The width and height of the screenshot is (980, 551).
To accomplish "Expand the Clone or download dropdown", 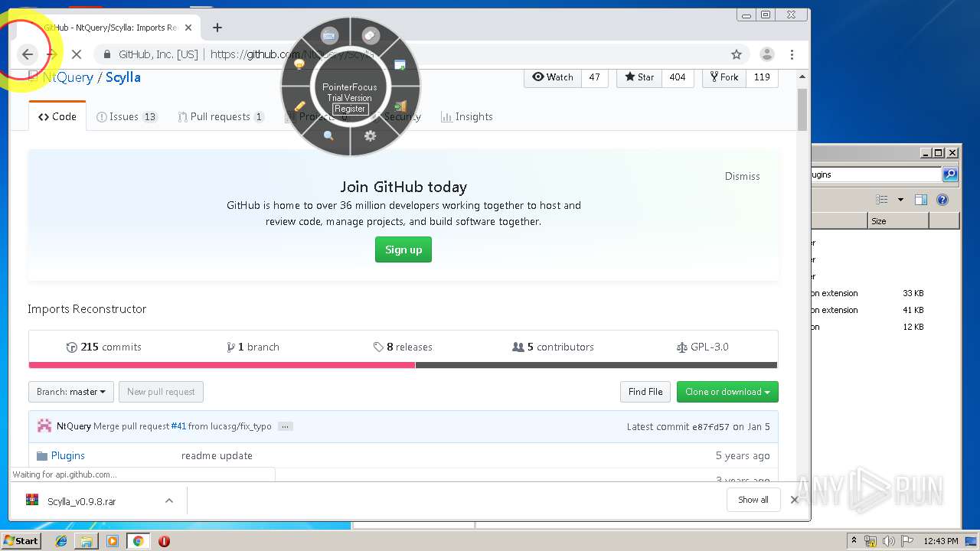I will click(727, 392).
